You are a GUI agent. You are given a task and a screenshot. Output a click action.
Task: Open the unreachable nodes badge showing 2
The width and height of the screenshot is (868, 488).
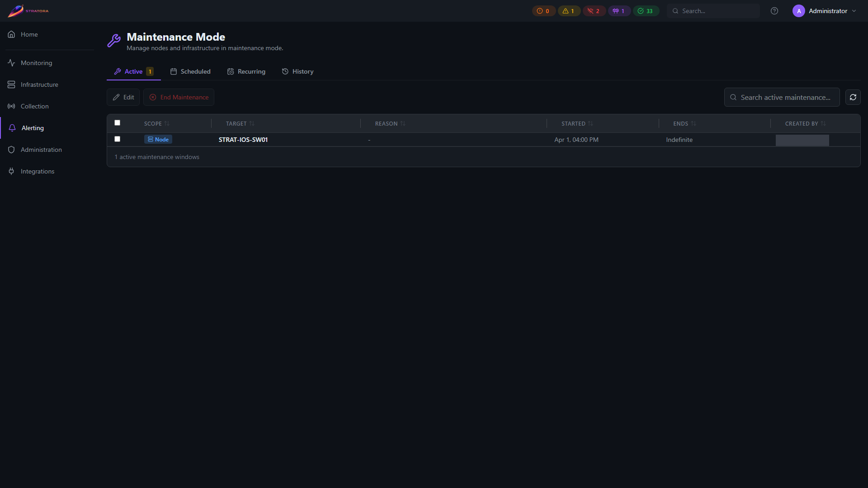594,11
